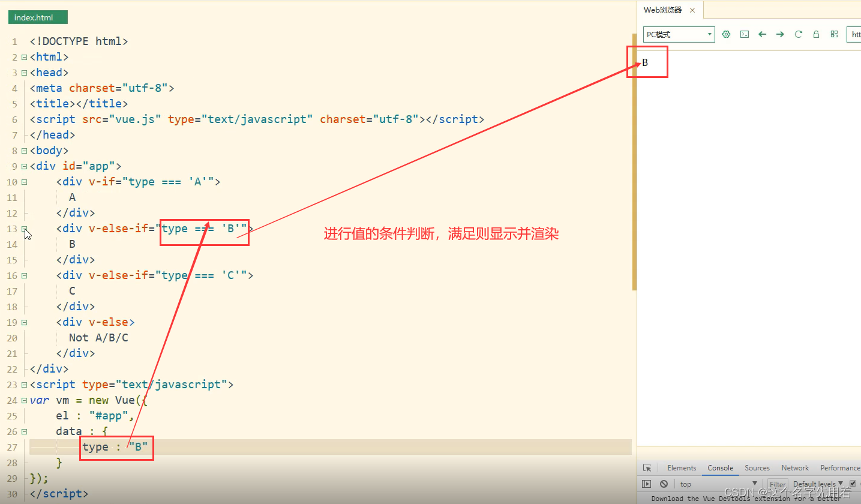The width and height of the screenshot is (861, 504).
Task: Click the el : "#app" line
Action: (x=95, y=416)
